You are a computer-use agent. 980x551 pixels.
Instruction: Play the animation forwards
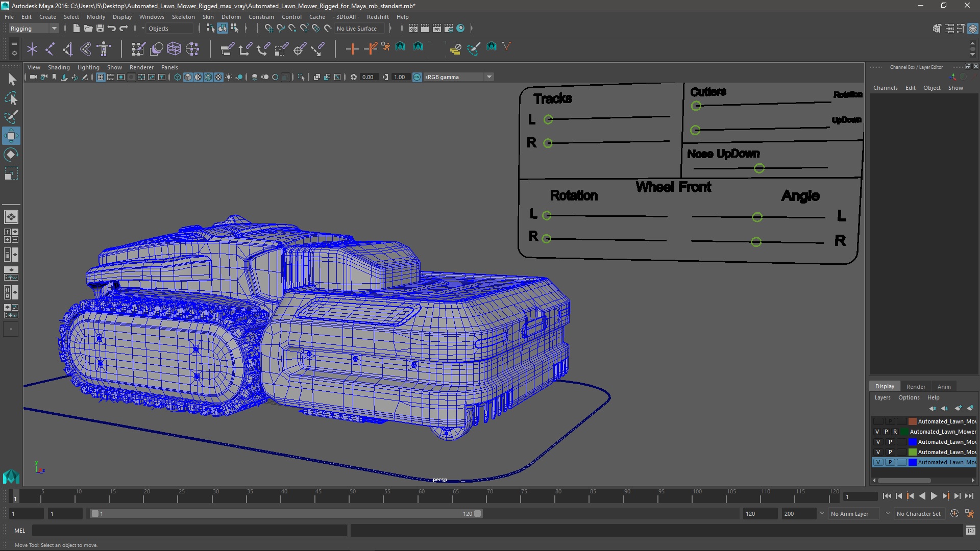tap(934, 496)
